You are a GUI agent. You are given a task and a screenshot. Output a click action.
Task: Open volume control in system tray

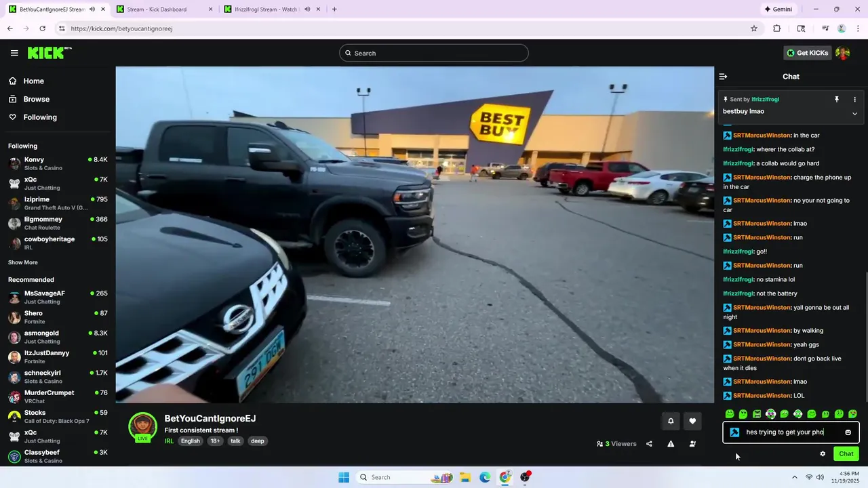click(820, 477)
